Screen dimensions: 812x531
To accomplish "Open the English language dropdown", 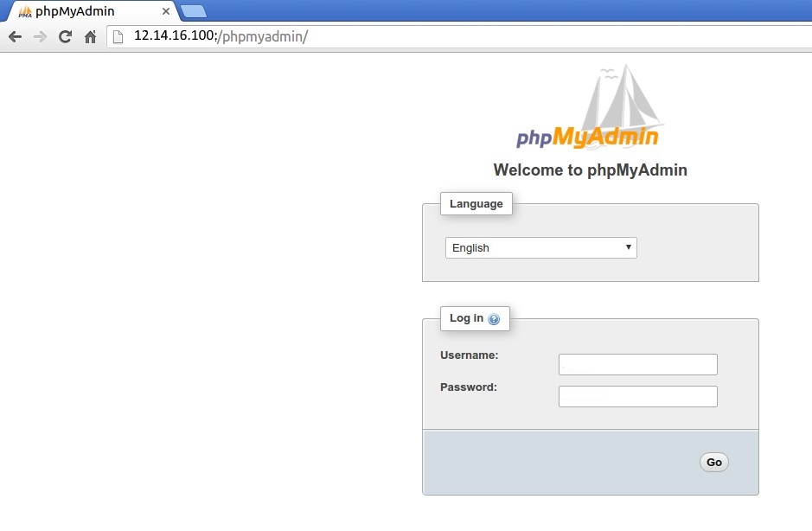I will coord(540,247).
